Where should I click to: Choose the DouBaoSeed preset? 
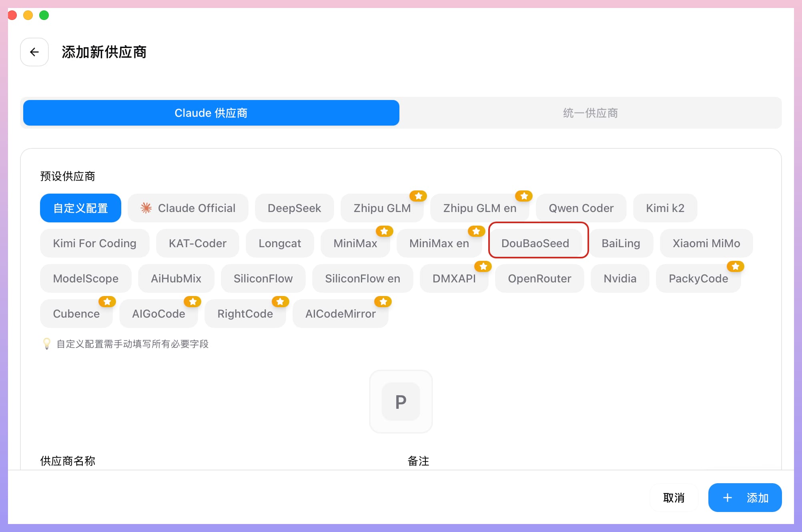click(x=535, y=243)
